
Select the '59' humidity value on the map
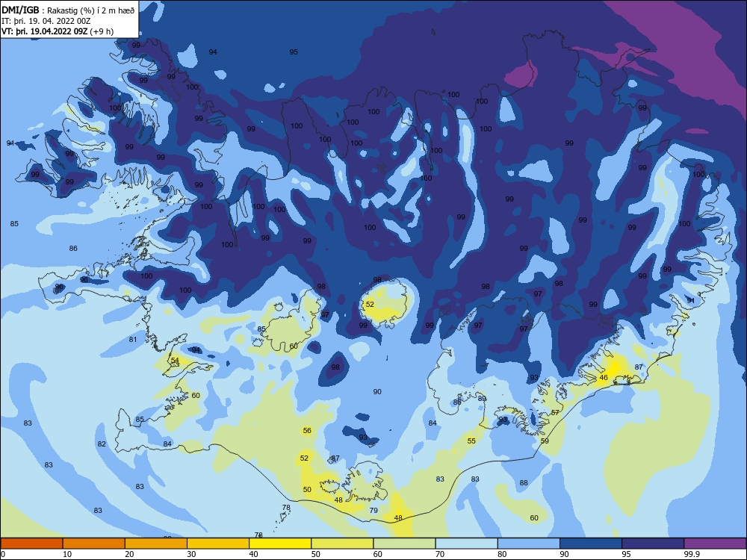point(545,441)
